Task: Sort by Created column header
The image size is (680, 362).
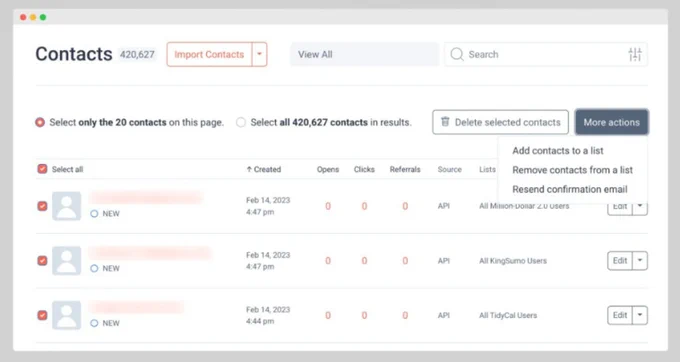Action: [x=267, y=170]
